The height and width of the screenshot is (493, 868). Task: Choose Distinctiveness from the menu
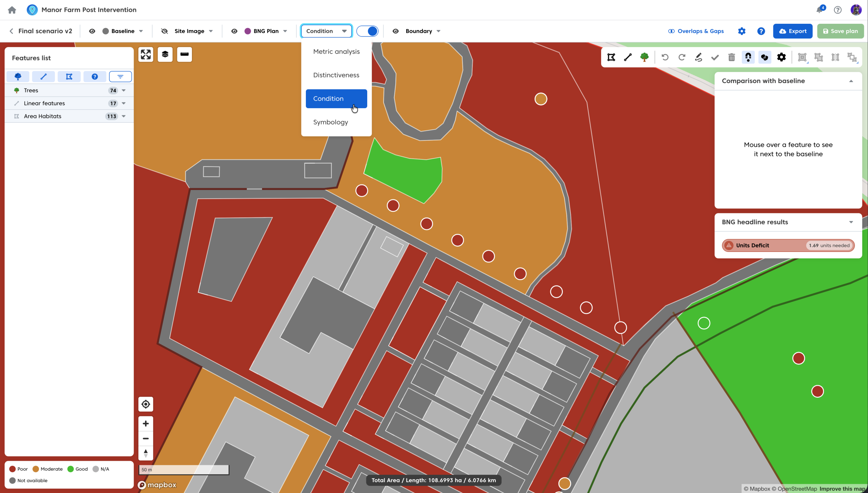tap(336, 75)
